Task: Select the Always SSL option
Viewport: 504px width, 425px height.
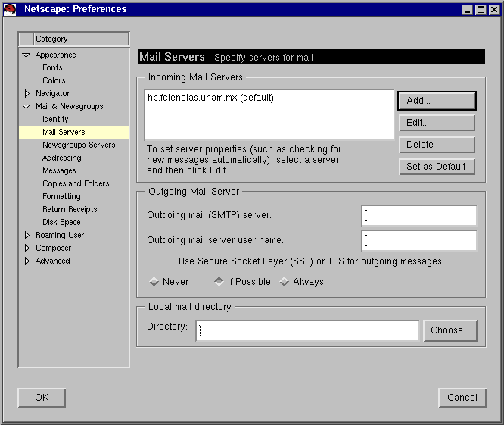Action: click(285, 282)
